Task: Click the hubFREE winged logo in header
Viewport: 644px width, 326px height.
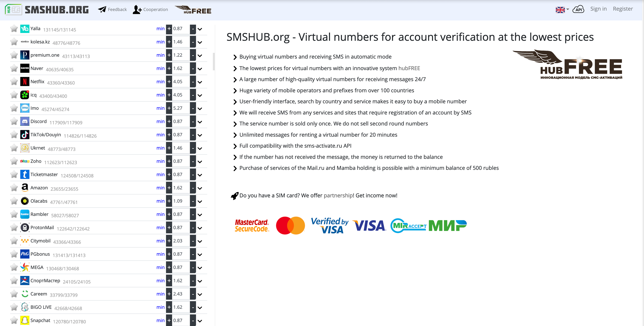Action: click(x=193, y=10)
